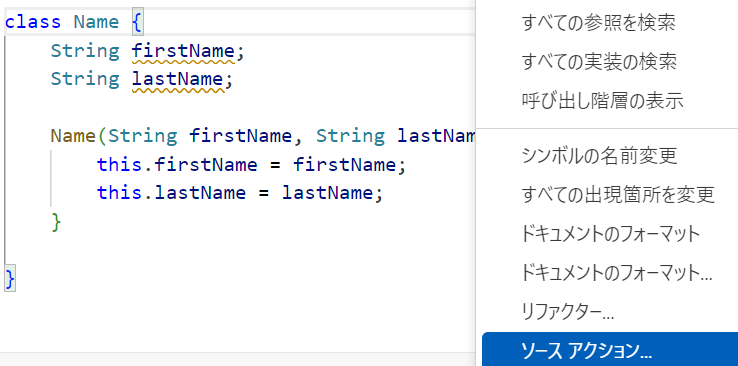Click underlined firstName field declaration
738x366 pixels.
[183, 51]
